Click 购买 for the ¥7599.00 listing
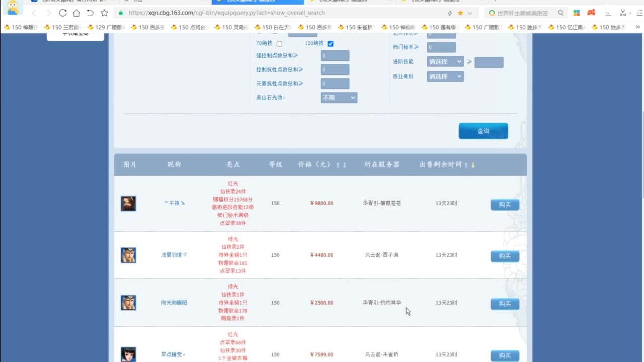This screenshot has height=362, width=644. (505, 355)
